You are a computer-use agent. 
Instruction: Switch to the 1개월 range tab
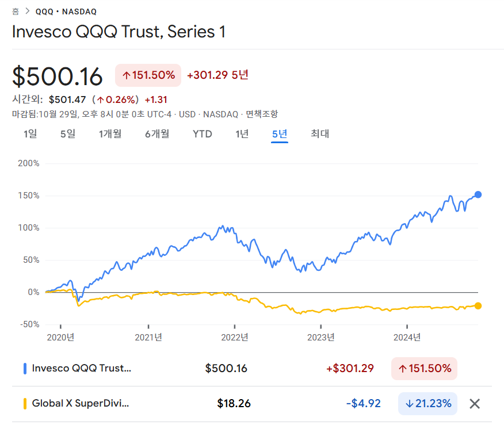110,133
